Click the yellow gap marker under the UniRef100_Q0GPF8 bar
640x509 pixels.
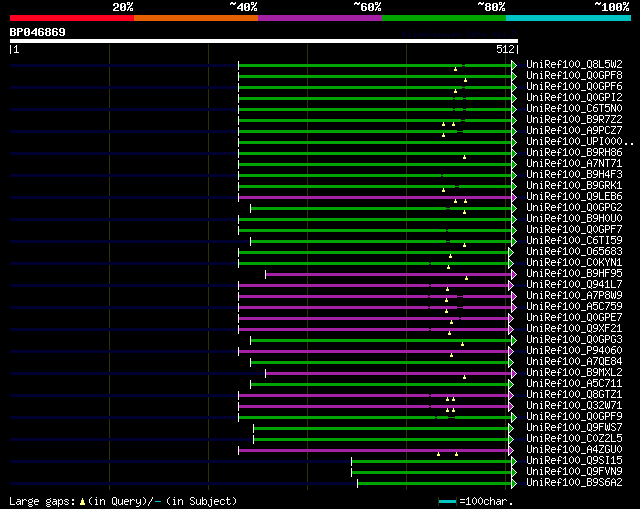pos(465,80)
